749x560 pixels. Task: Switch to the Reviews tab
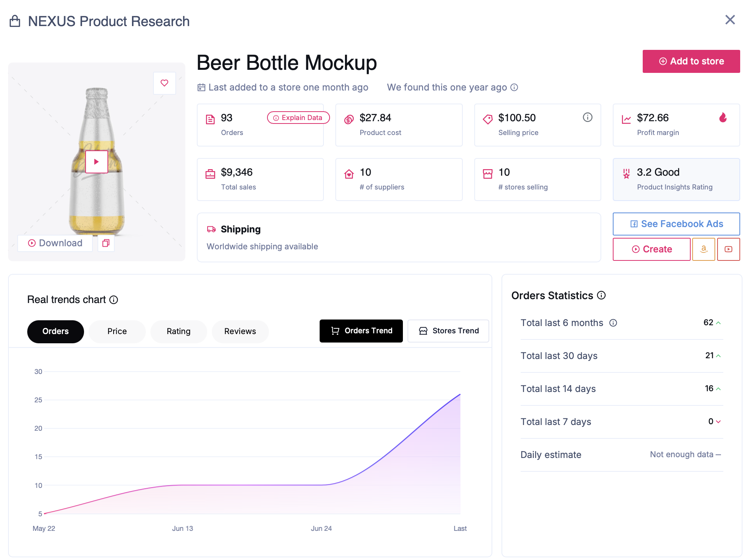coord(240,331)
